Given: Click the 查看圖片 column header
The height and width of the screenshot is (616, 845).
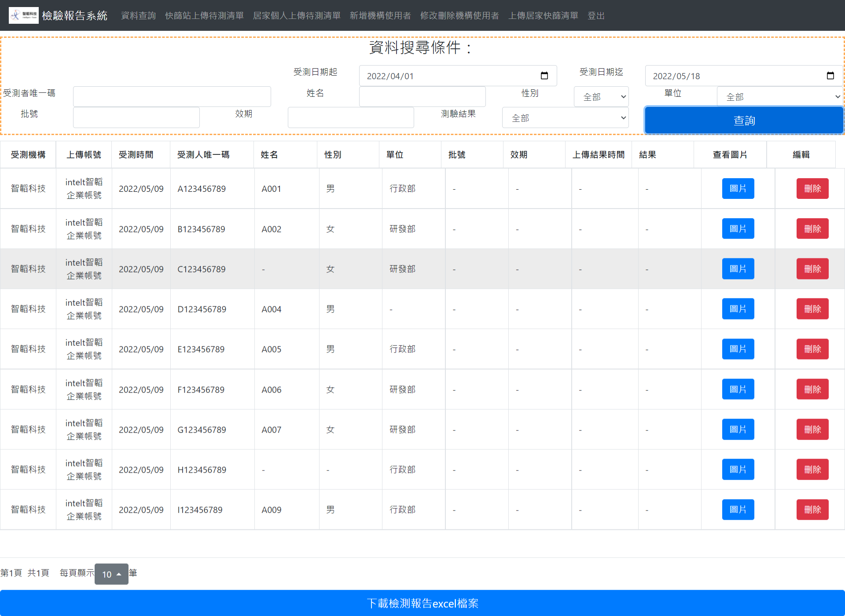Looking at the screenshot, I should pyautogui.click(x=730, y=154).
